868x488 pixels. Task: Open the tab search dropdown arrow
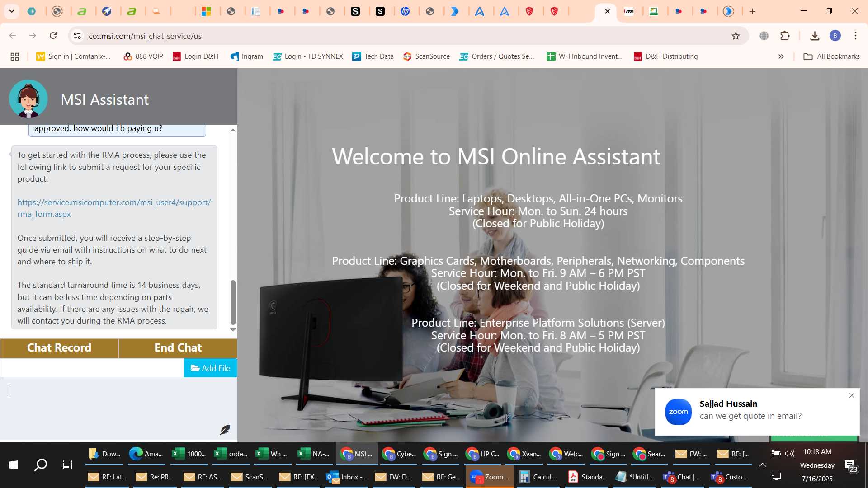pos(11,11)
